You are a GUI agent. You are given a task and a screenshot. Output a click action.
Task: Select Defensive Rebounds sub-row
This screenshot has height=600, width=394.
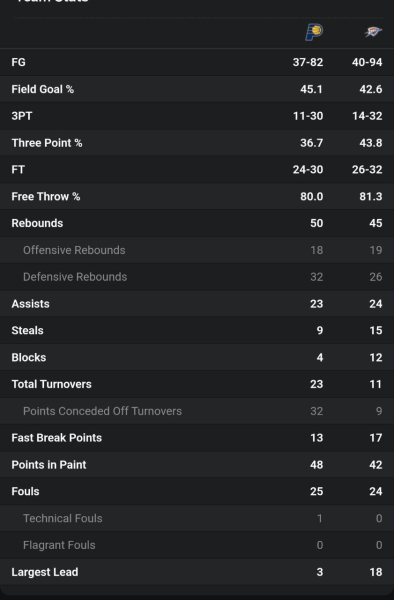197,277
